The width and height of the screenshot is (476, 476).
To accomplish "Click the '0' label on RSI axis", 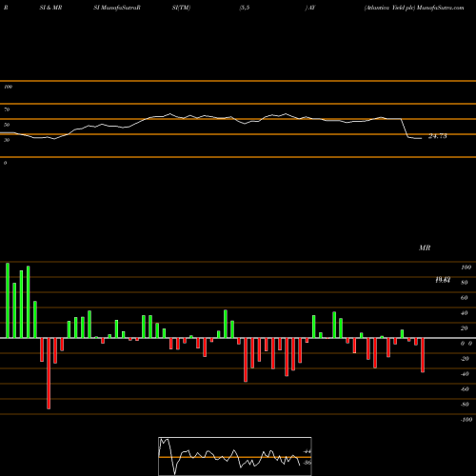I will pos(5,163).
